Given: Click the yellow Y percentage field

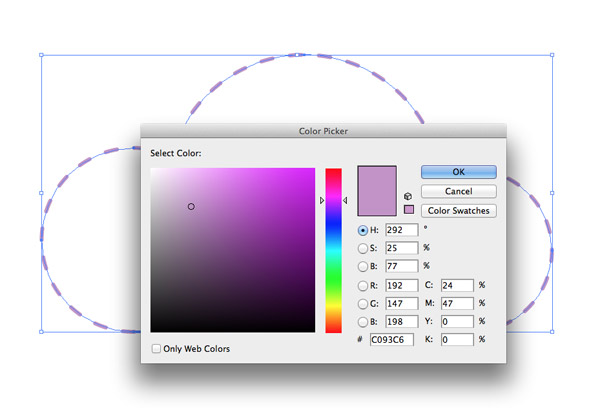Looking at the screenshot, I should click(457, 321).
